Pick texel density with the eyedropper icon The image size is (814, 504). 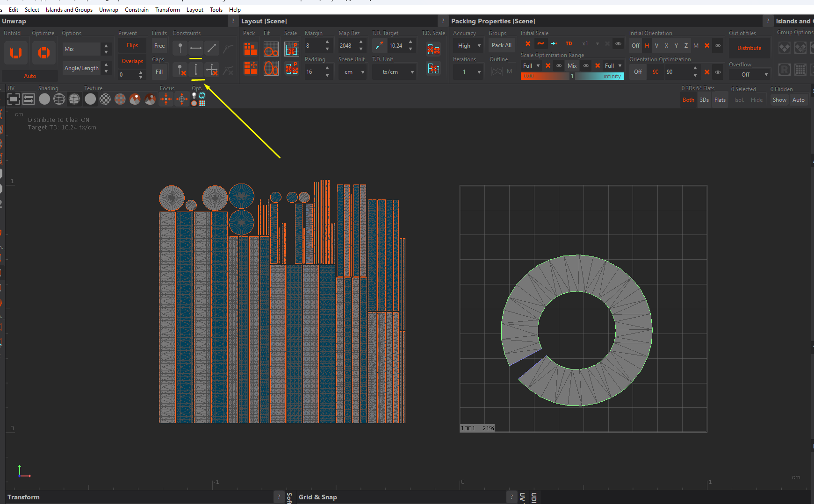pos(379,46)
